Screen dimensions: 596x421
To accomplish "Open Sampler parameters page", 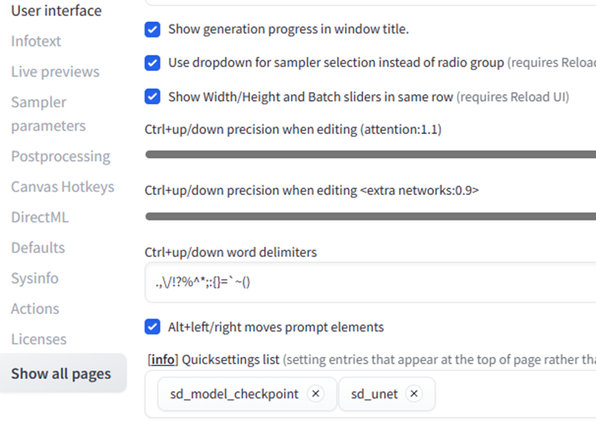I will (48, 114).
